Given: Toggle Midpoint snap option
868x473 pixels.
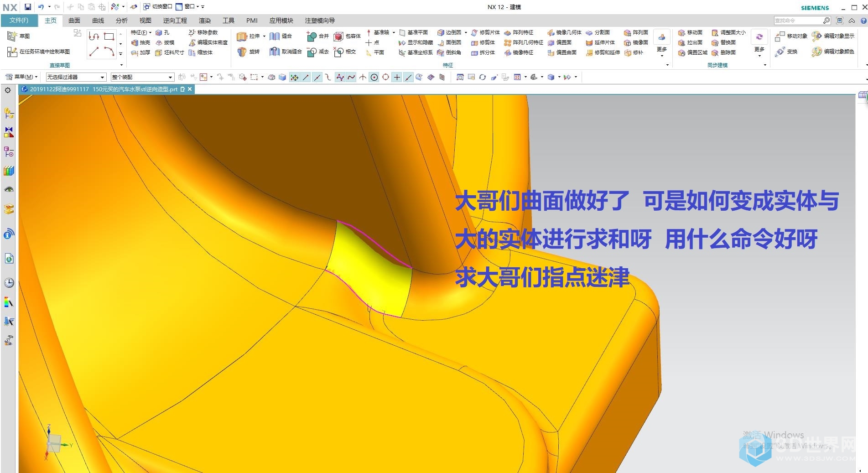Looking at the screenshot, I should click(317, 78).
